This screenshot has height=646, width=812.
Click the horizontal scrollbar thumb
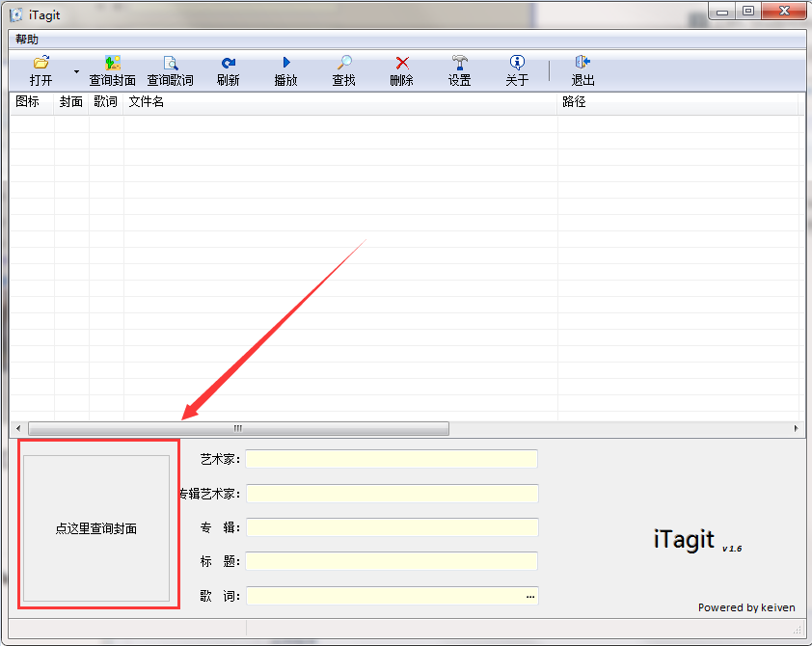coord(239,428)
